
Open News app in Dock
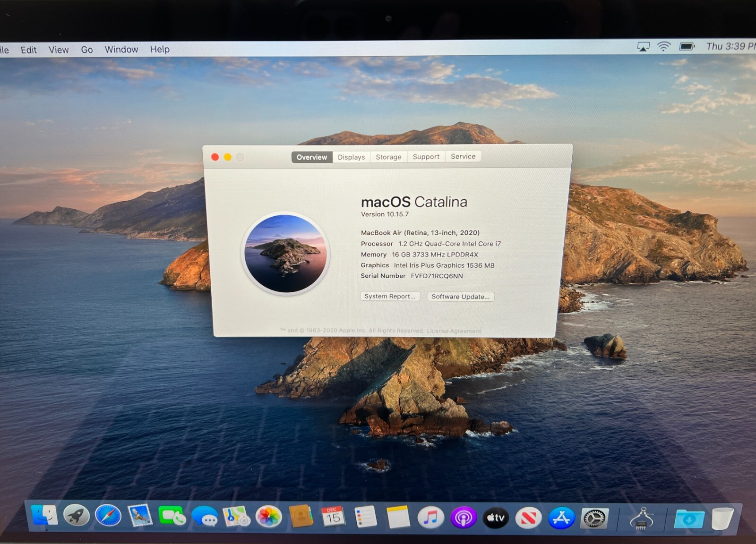pos(528,518)
